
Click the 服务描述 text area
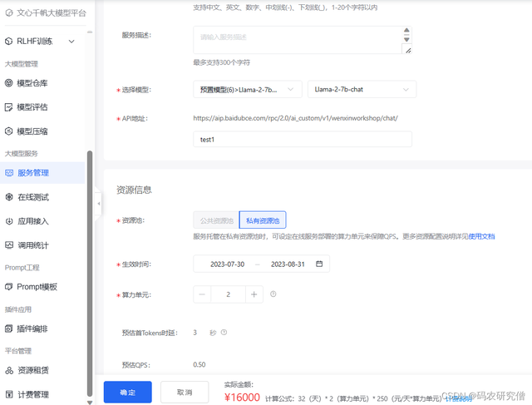tap(297, 39)
